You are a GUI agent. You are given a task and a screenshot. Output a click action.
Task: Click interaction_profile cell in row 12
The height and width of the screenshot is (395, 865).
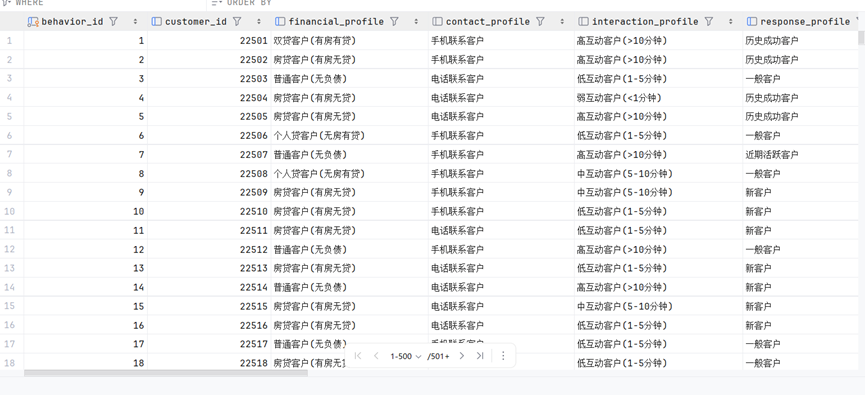coord(658,249)
